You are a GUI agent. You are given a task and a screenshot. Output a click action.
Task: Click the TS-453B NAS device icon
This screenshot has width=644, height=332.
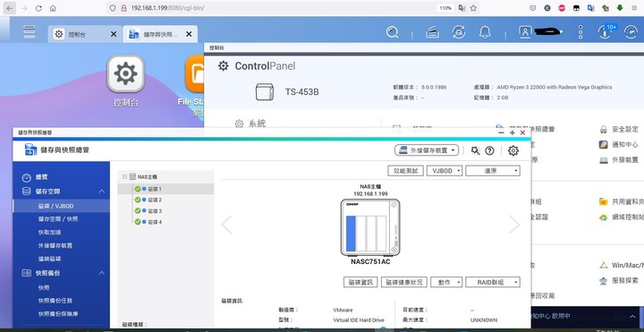coord(265,92)
